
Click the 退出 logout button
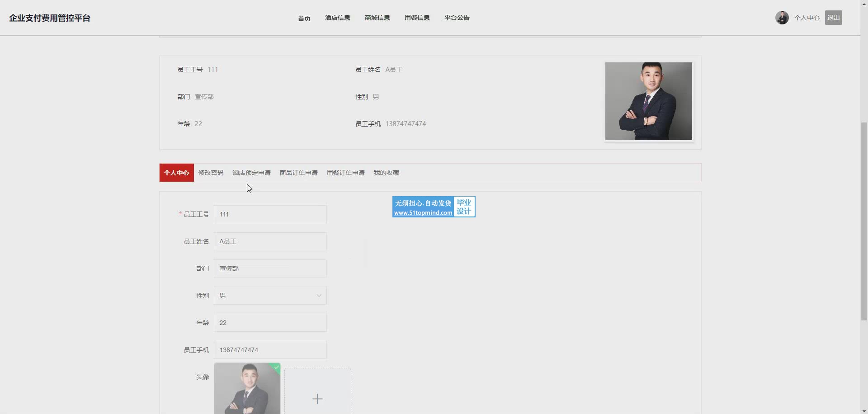pos(833,18)
